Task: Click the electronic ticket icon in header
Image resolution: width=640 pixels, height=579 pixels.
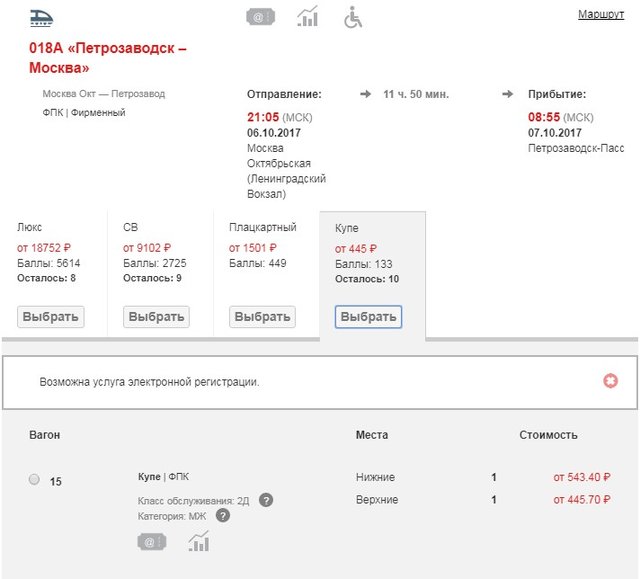Action: pos(260,17)
